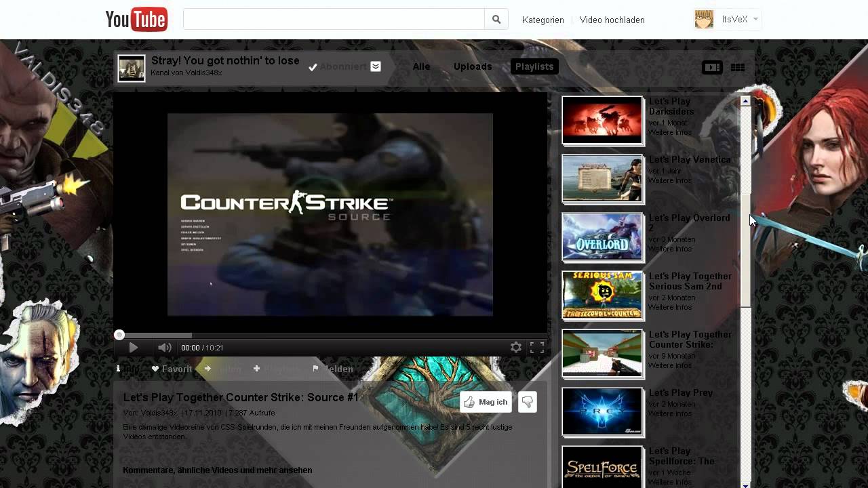The height and width of the screenshot is (488, 868).
Task: Click the magnifier search button
Action: pos(496,20)
